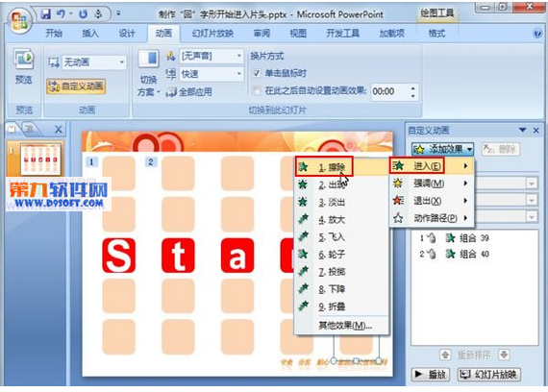Open the 开始 ribbon tab
Image resolution: width=548 pixels, height=392 pixels.
coord(54,34)
